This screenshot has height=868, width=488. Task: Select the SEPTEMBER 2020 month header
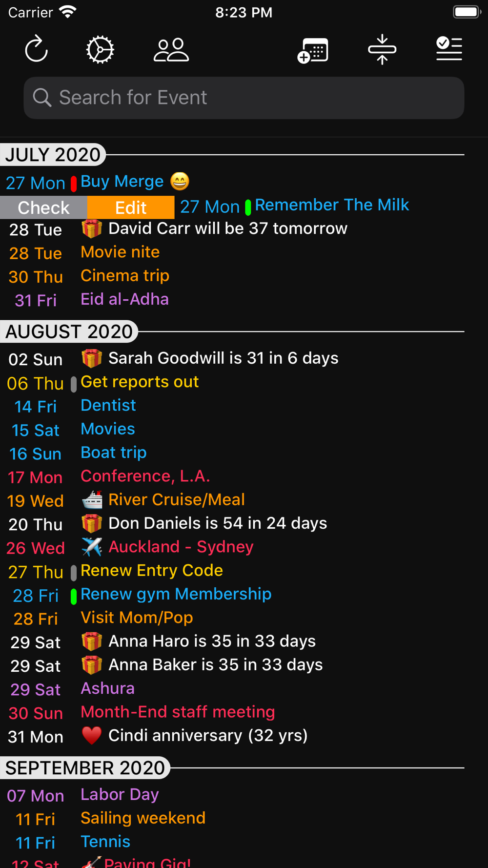click(85, 768)
